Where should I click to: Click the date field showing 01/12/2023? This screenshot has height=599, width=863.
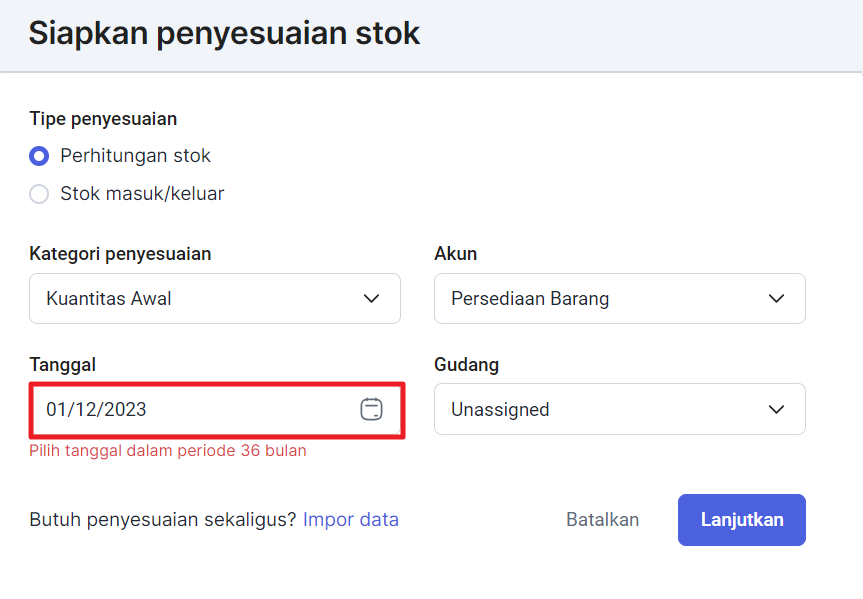[217, 410]
